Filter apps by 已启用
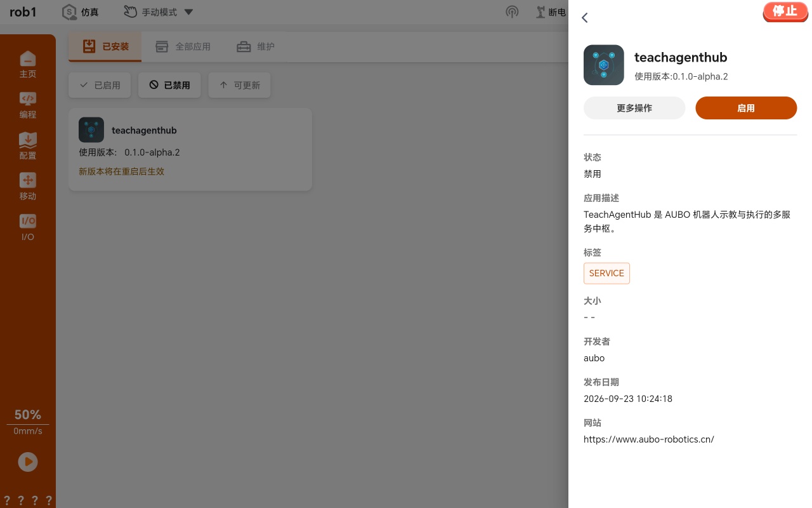The image size is (812, 508). 100,85
